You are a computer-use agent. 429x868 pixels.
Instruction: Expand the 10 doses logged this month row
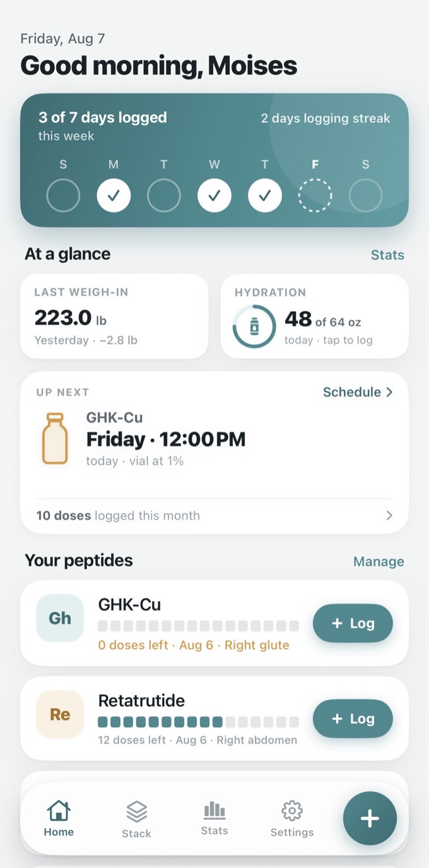pyautogui.click(x=214, y=516)
